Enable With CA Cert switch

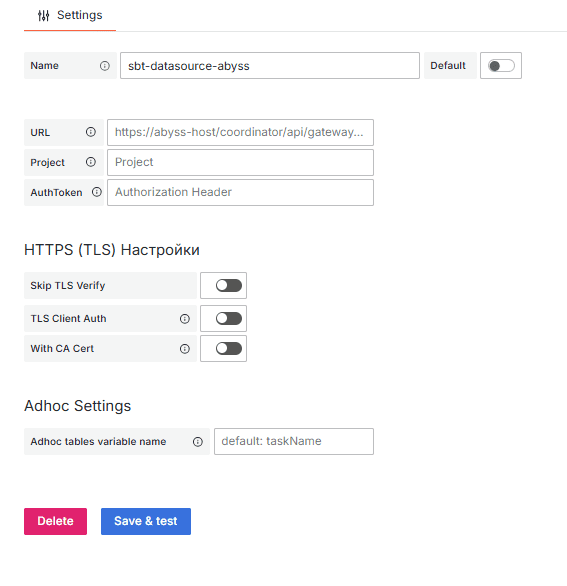point(229,348)
